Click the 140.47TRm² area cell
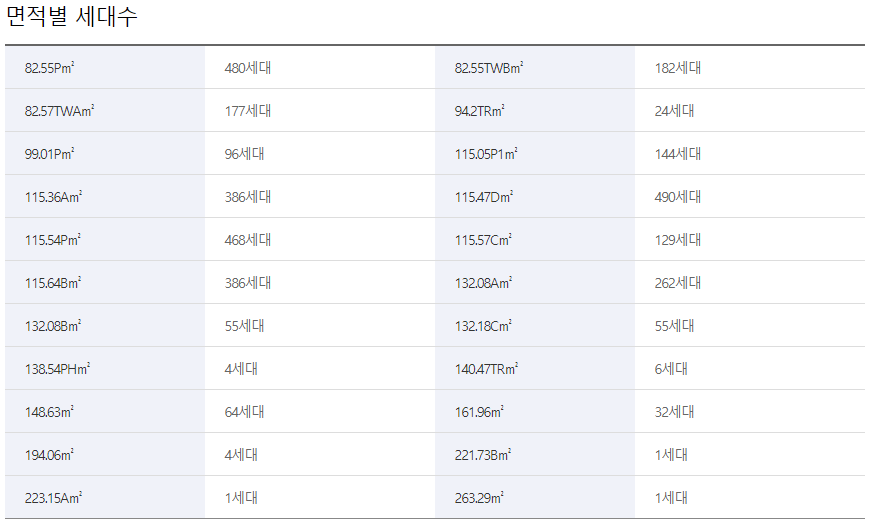 (x=486, y=369)
